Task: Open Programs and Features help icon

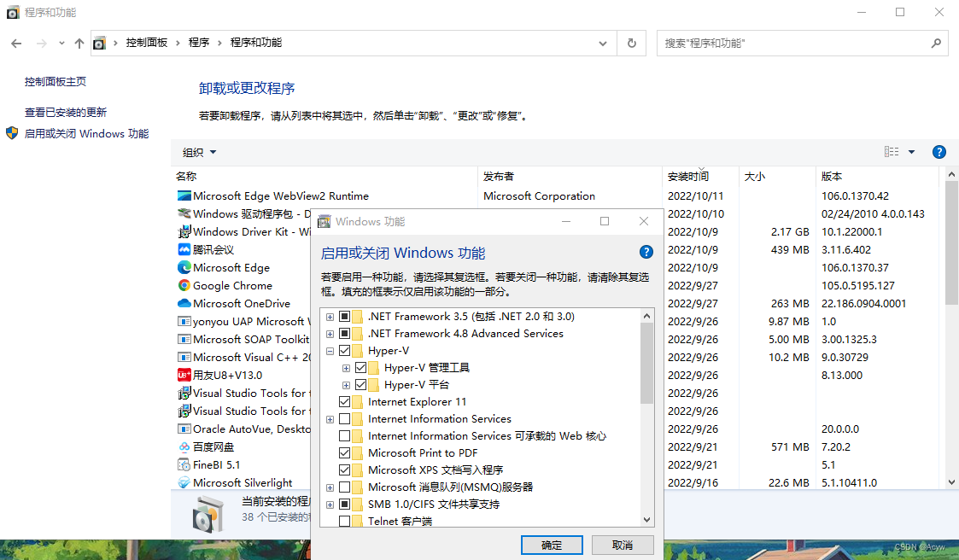Action: [939, 152]
